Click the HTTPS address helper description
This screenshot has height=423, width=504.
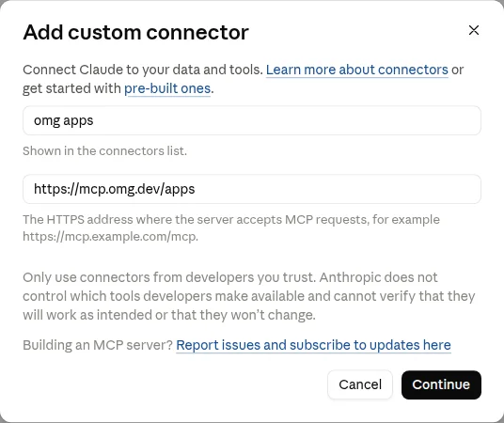tap(231, 227)
